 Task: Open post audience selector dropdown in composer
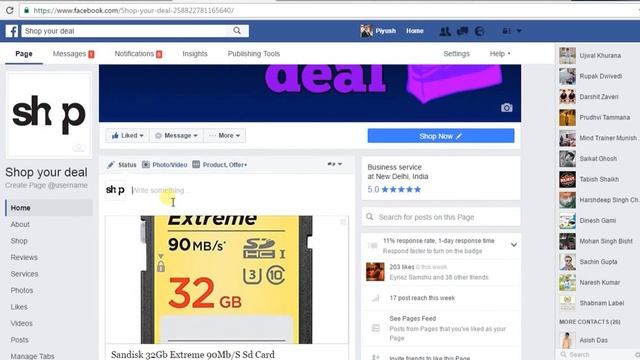[335, 164]
